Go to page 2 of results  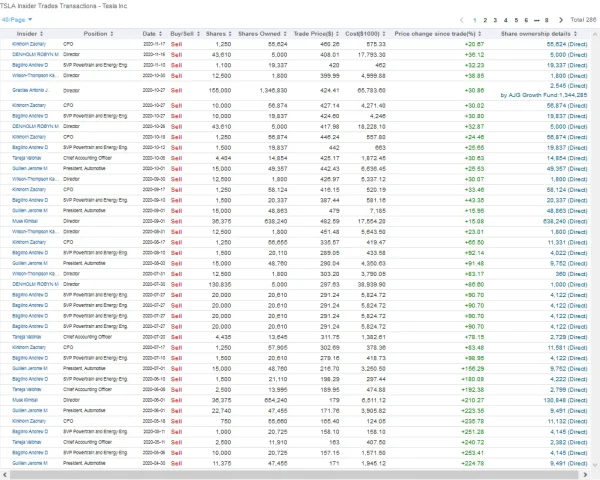tap(485, 20)
